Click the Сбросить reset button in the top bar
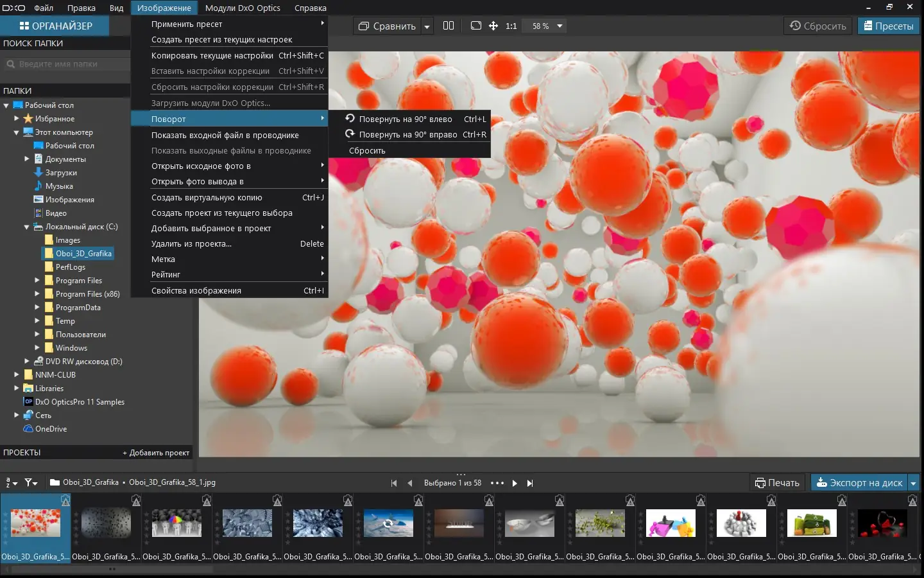Image resolution: width=924 pixels, height=578 pixels. click(x=817, y=26)
